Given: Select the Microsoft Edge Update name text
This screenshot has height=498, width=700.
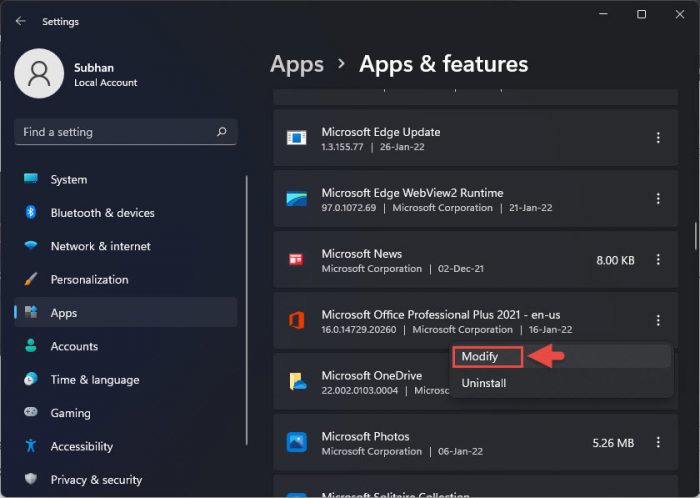Looking at the screenshot, I should (381, 132).
